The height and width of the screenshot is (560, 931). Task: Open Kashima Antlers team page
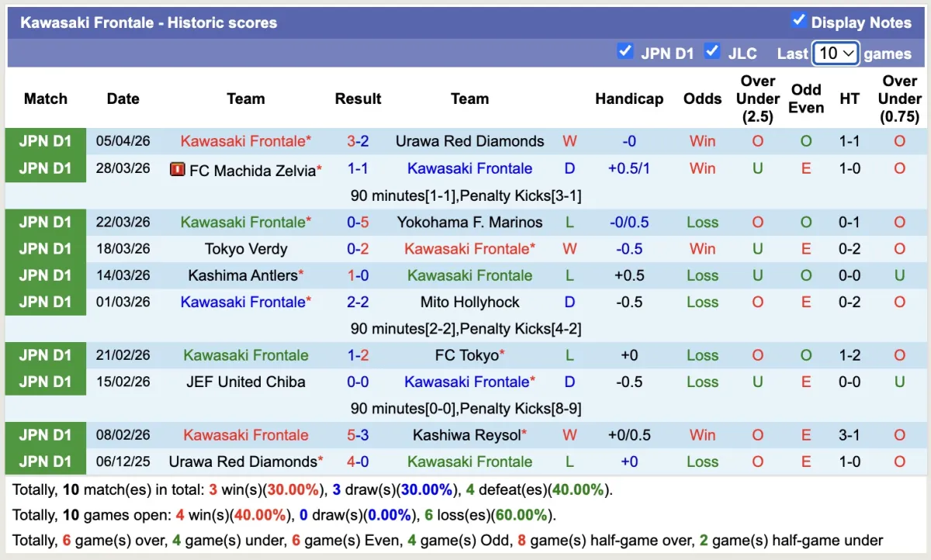pos(243,275)
